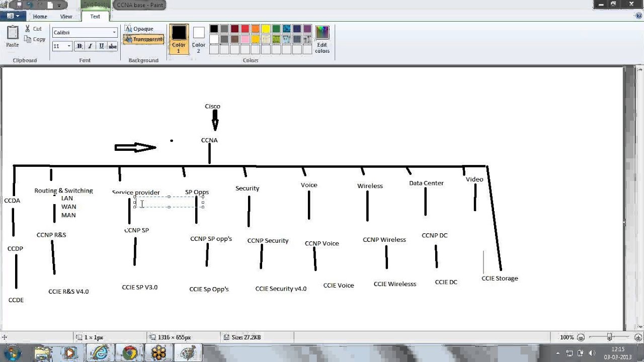This screenshot has width=644, height=362.
Task: Choose the purple swatch in the palette
Action: point(307,29)
